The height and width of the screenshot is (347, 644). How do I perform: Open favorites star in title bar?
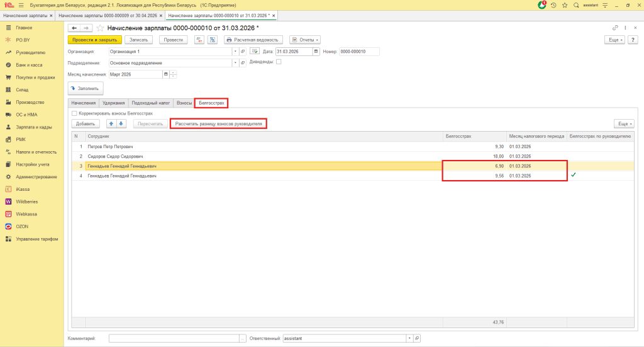click(565, 5)
